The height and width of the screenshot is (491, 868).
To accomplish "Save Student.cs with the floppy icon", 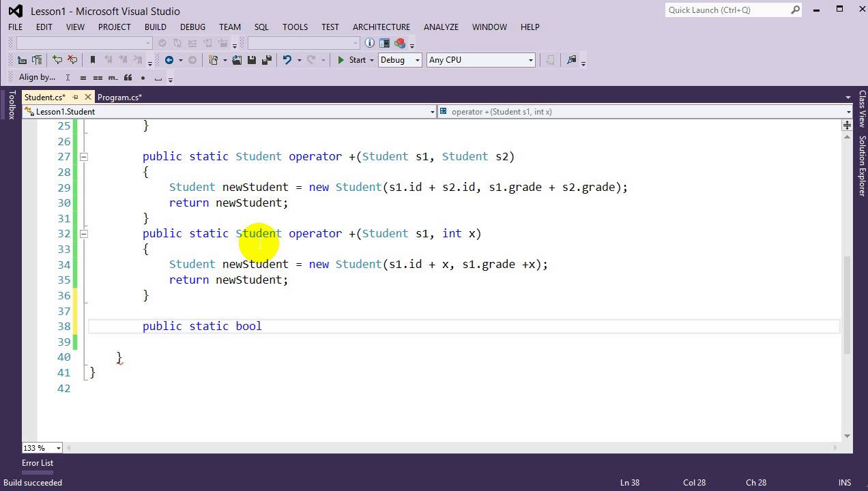I will tap(252, 60).
